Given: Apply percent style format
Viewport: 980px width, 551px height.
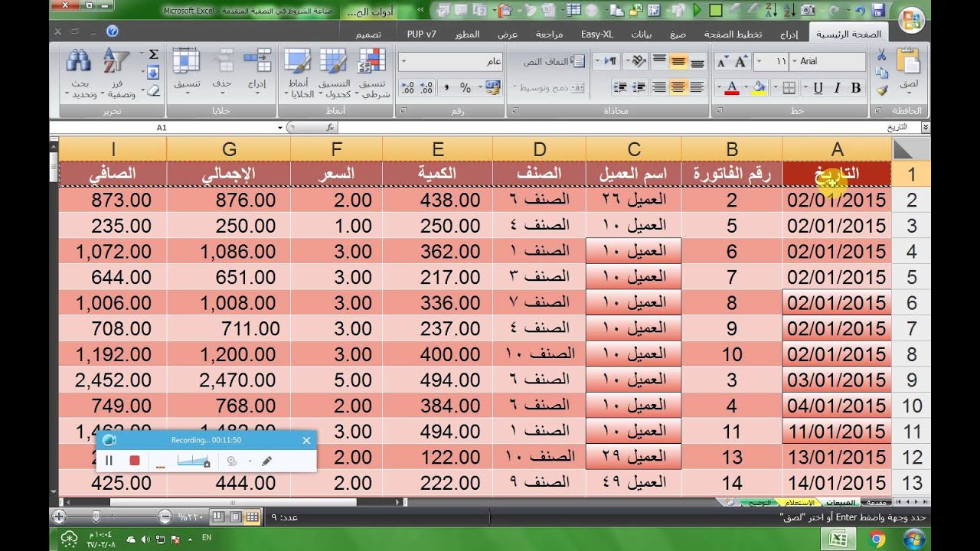Looking at the screenshot, I should 465,88.
